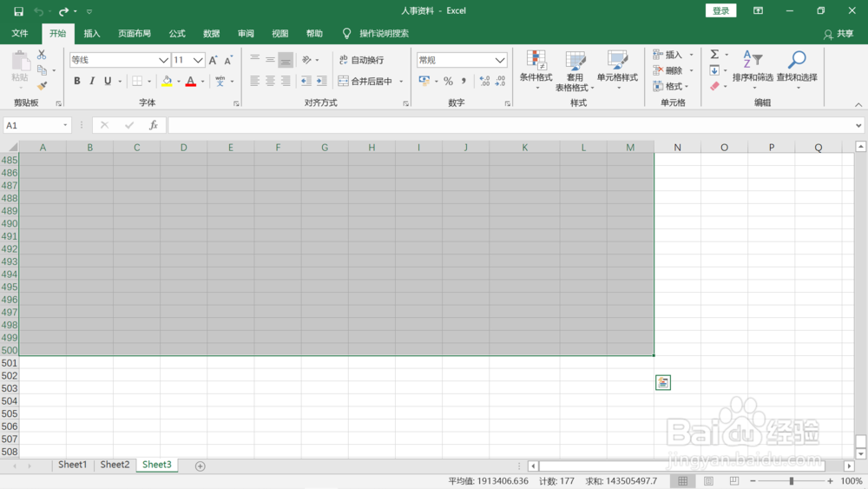The image size is (868, 489).
Task: Toggle bold formatting
Action: click(x=77, y=82)
